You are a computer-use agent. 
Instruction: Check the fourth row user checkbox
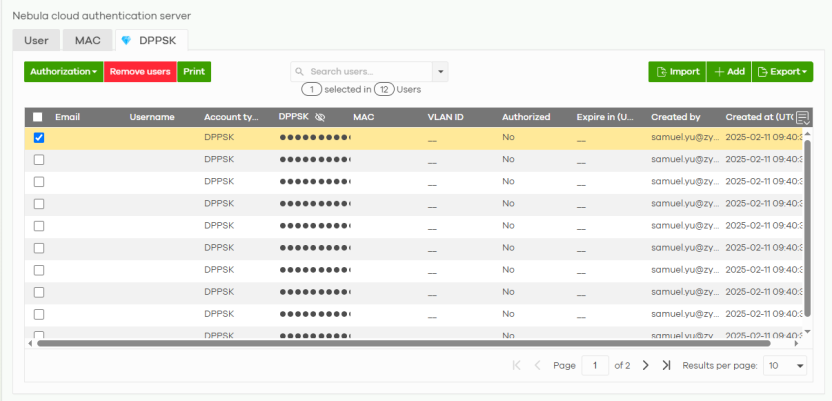(x=39, y=204)
